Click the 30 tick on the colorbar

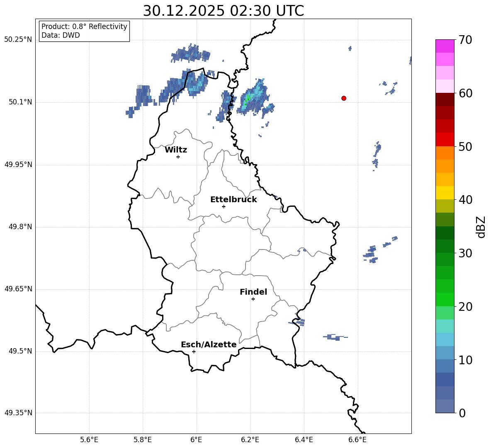point(466,253)
